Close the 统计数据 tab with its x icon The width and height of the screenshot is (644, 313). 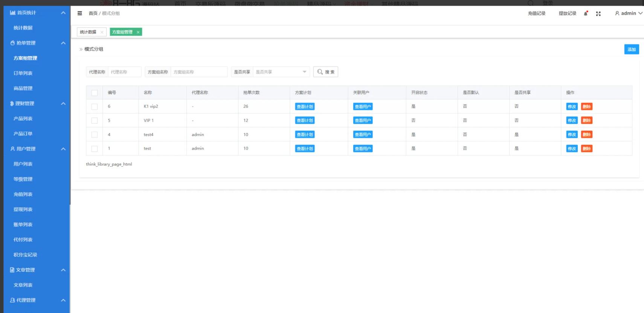(102, 32)
